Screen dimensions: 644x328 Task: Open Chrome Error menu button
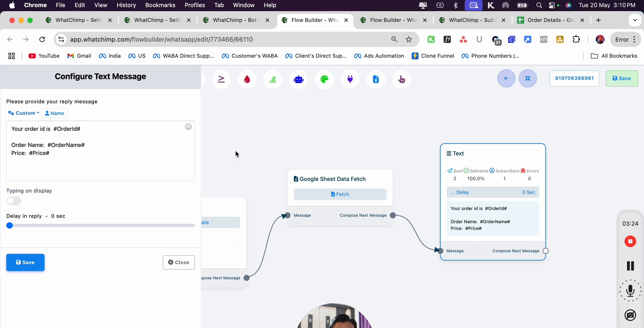(625, 40)
